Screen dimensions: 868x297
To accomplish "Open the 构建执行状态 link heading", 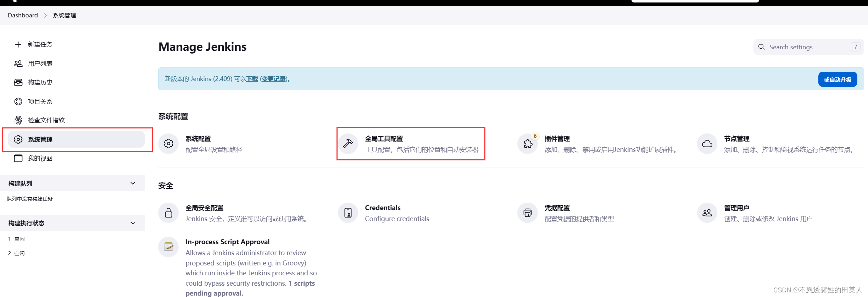I will point(26,223).
